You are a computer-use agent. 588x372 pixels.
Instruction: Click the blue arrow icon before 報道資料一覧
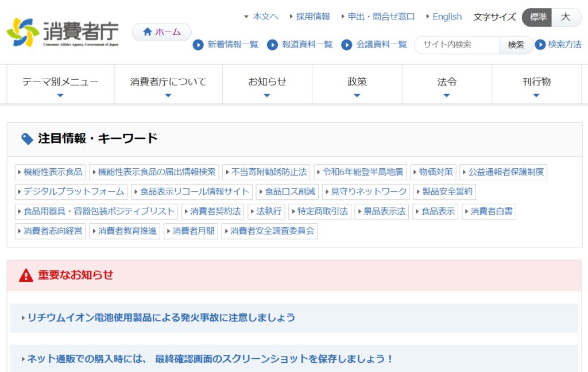pos(272,45)
